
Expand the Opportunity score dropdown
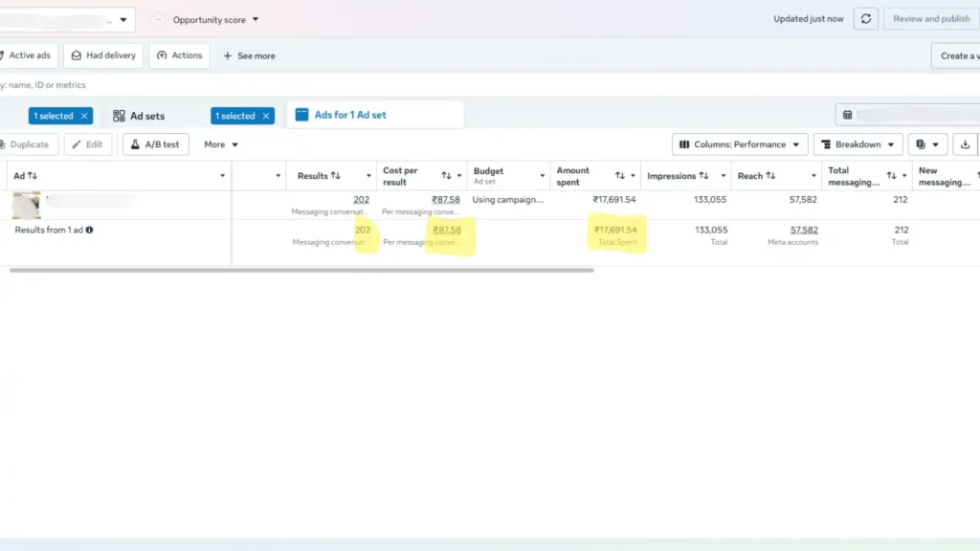tap(215, 20)
